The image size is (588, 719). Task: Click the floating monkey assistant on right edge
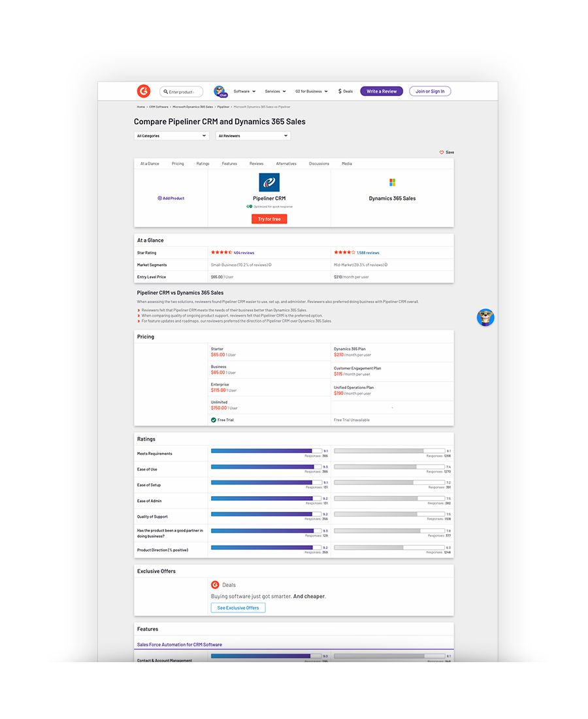tap(485, 318)
